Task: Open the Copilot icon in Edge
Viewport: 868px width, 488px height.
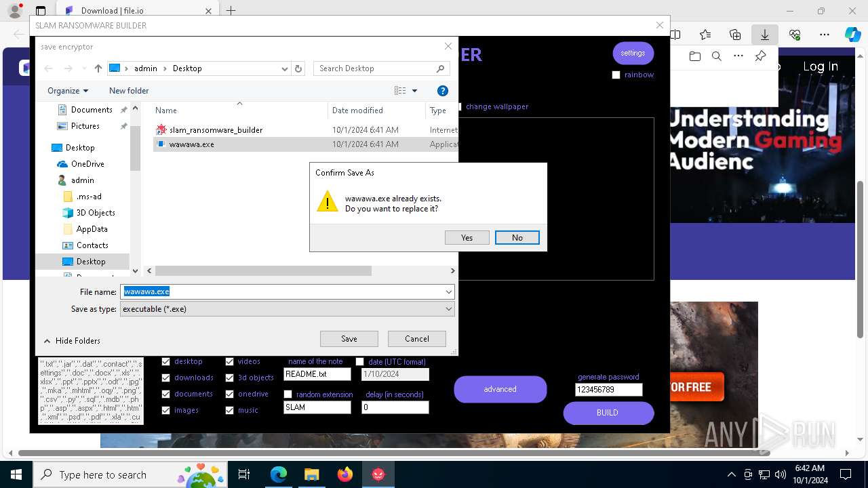Action: click(852, 35)
